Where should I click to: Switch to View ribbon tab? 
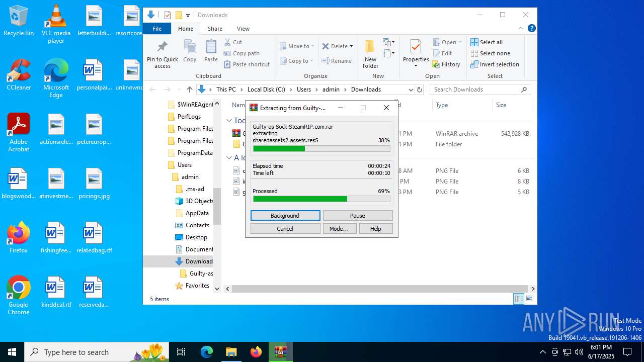(x=243, y=29)
